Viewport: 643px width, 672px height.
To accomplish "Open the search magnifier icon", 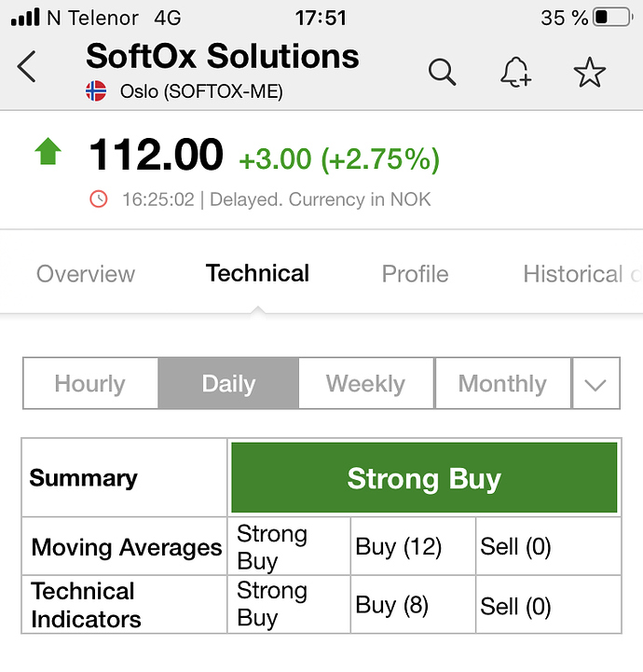I will 441,72.
